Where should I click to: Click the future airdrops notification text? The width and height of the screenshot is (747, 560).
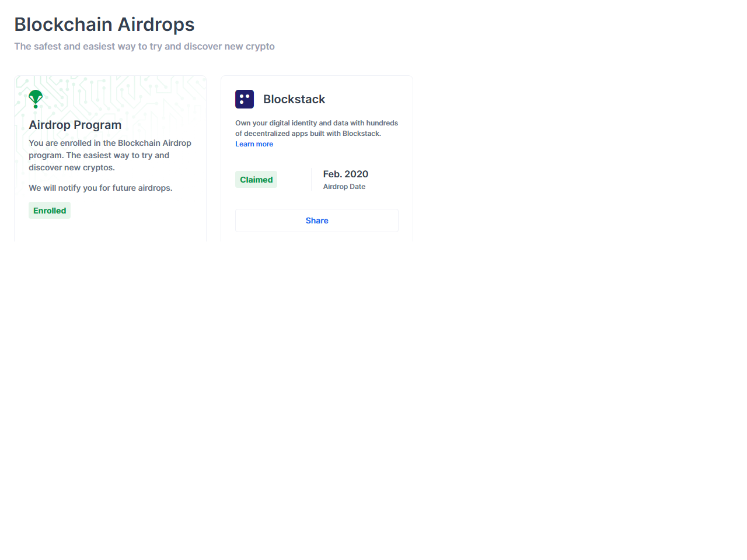(x=100, y=188)
